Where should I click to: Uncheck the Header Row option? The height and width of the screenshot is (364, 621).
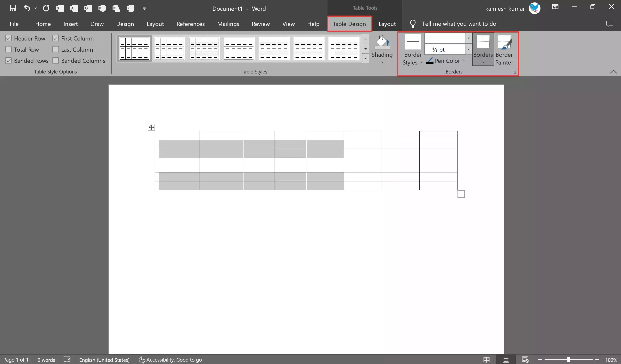click(9, 38)
